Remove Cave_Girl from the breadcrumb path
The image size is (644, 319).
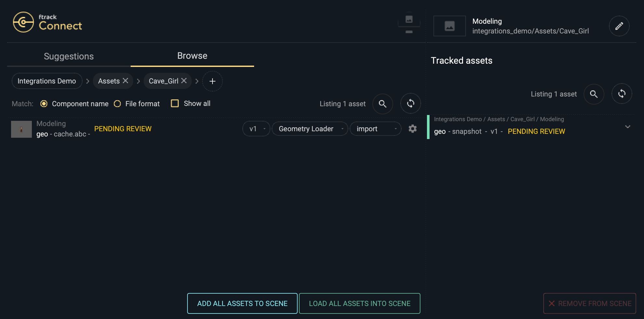pos(184,81)
